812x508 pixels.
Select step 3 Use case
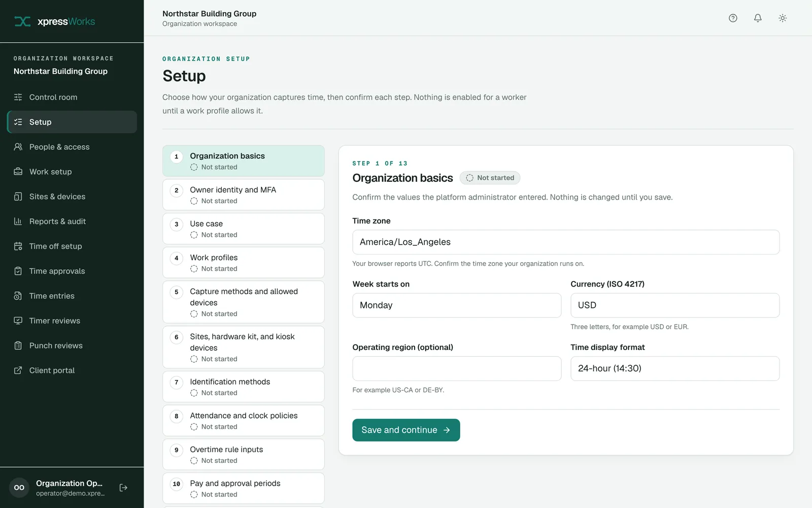(244, 229)
